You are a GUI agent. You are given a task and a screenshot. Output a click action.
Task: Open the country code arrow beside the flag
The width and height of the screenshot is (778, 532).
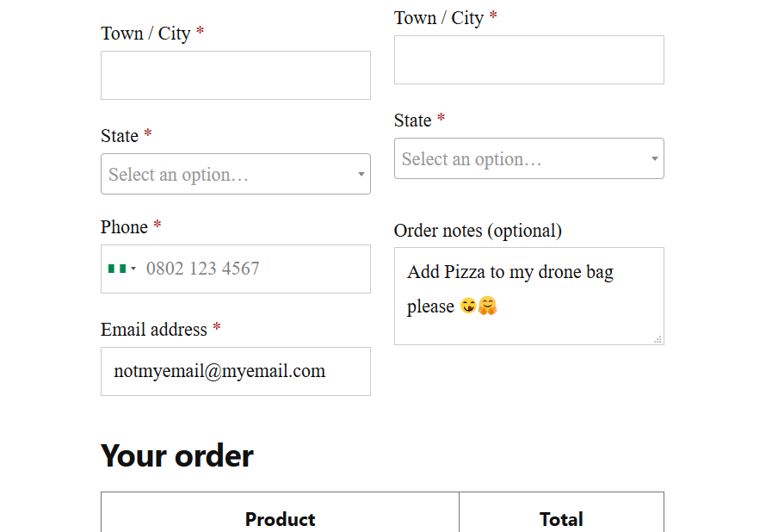click(133, 269)
